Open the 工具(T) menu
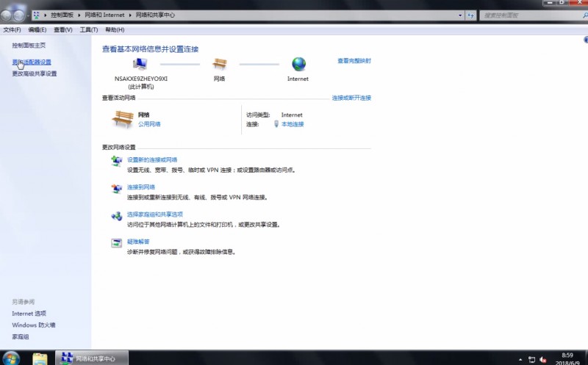This screenshot has height=365, width=588. pos(88,29)
